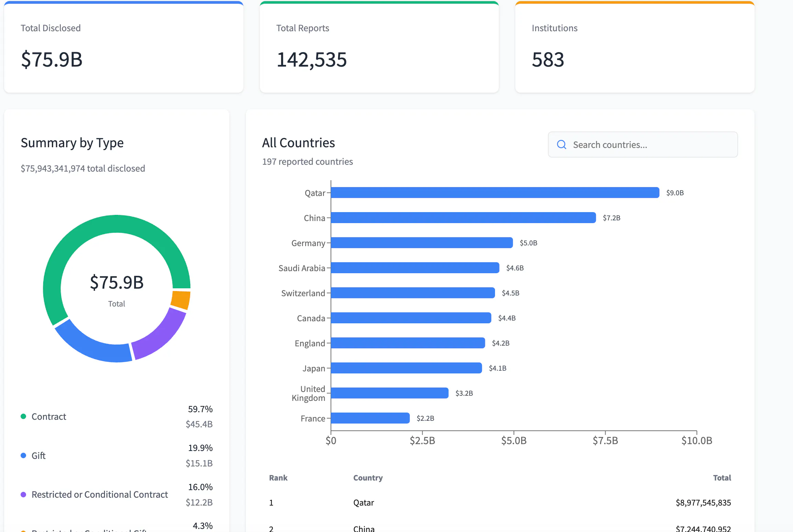Click the 142,535 reports figure
The width and height of the screenshot is (793, 532).
[x=312, y=59]
